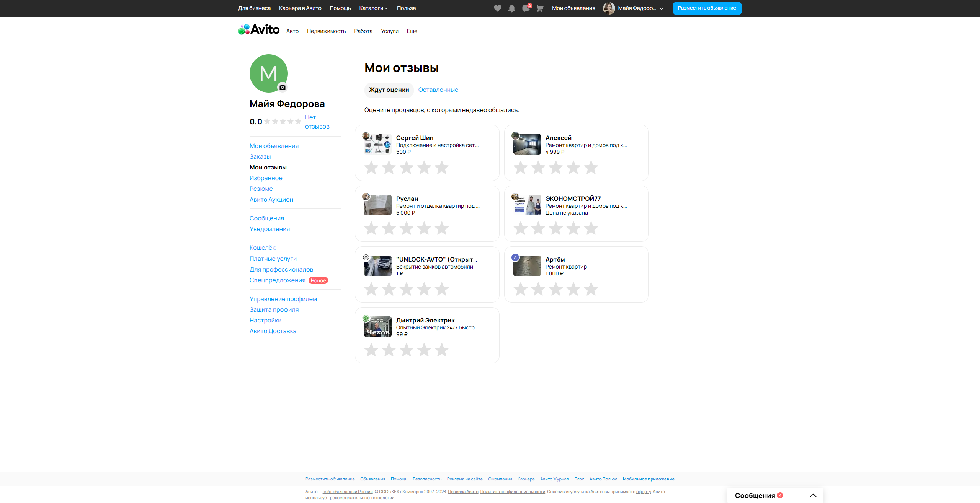Switch to the Оставленные tab
980x503 pixels.
(438, 90)
